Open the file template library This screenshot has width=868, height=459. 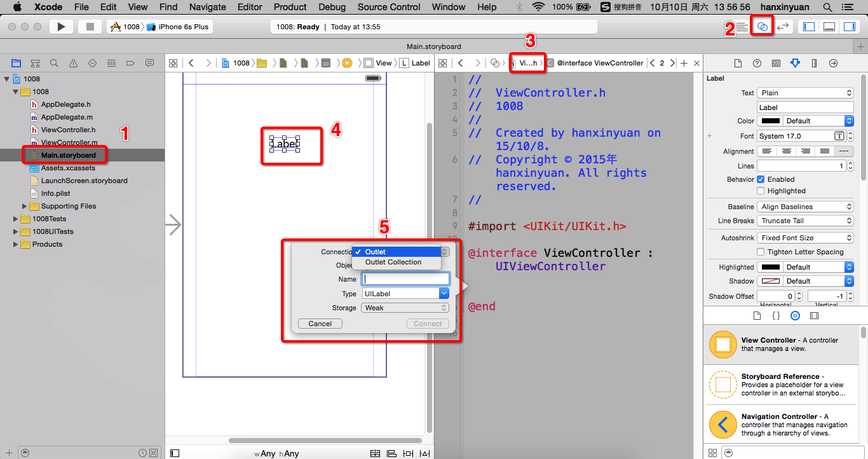coord(757,315)
